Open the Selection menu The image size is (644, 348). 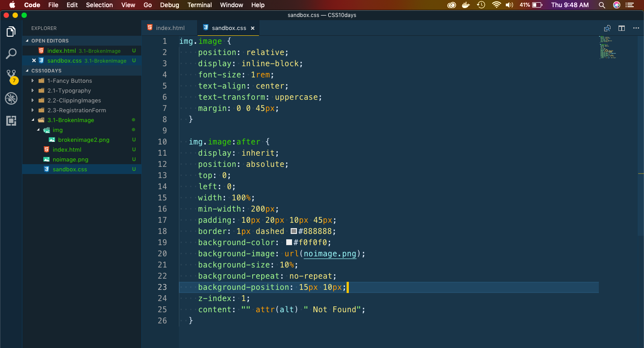(99, 5)
